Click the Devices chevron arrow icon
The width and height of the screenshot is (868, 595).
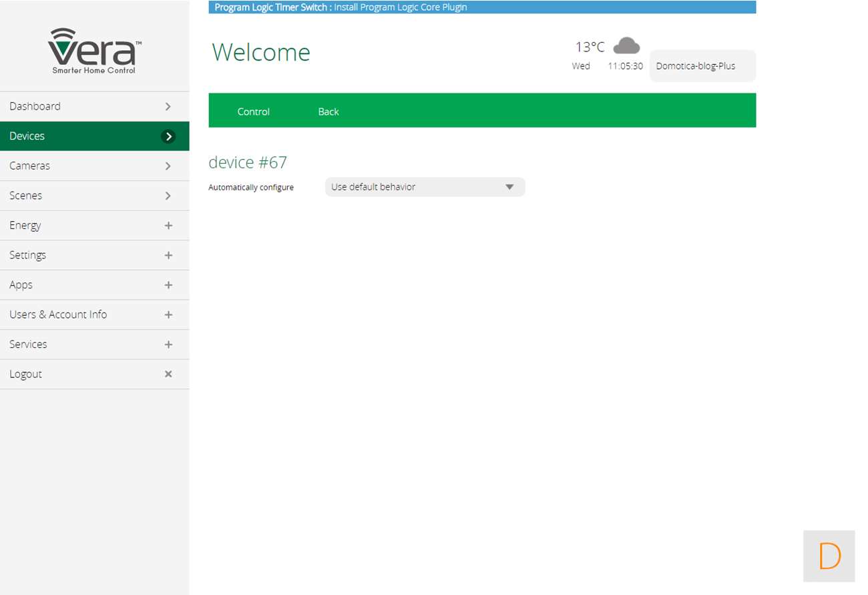(x=168, y=136)
